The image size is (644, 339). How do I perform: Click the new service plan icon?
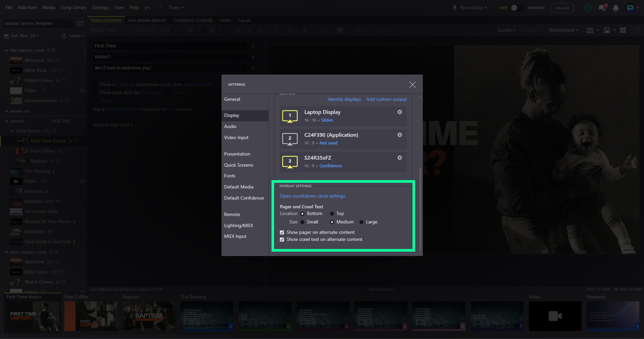point(80,24)
